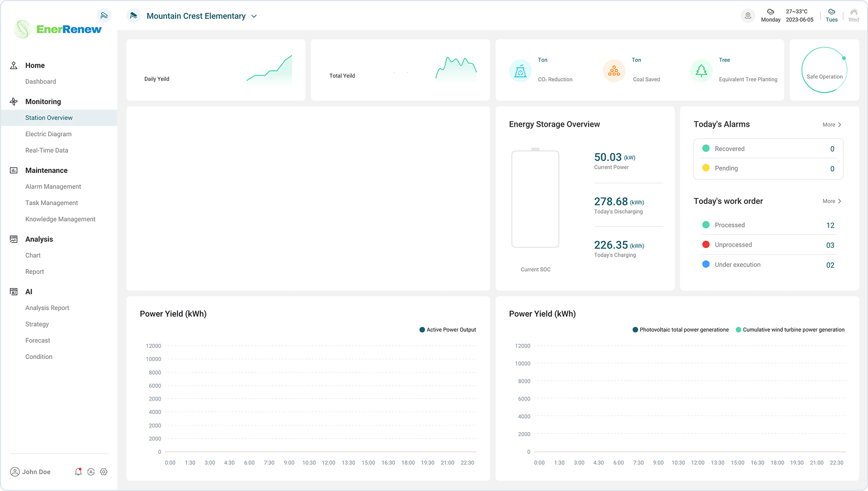Click the language switch icon beside bell
Screen dimensions: 868x491
point(91,472)
